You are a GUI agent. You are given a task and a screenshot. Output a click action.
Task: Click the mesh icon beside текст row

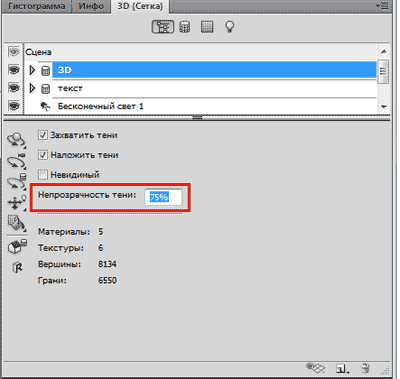point(45,88)
